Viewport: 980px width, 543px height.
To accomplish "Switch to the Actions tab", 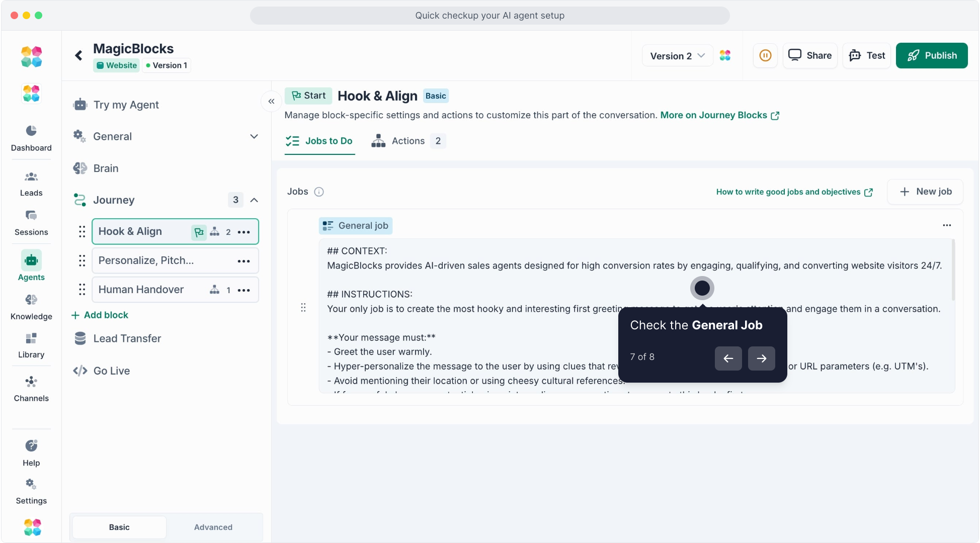I will point(408,141).
